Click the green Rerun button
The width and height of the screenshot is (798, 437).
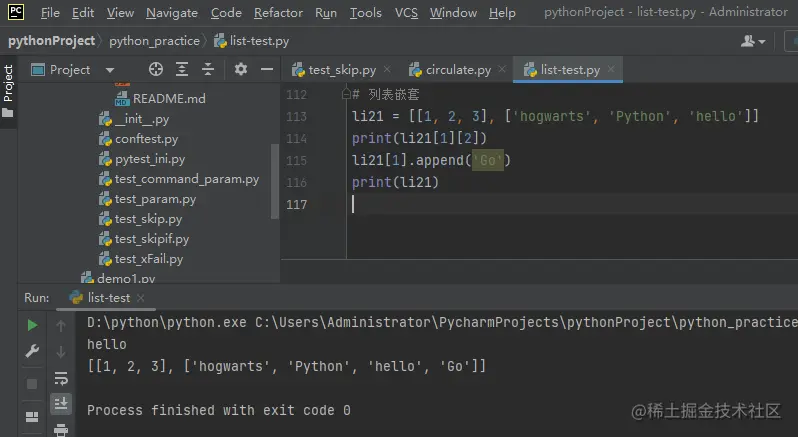32,325
